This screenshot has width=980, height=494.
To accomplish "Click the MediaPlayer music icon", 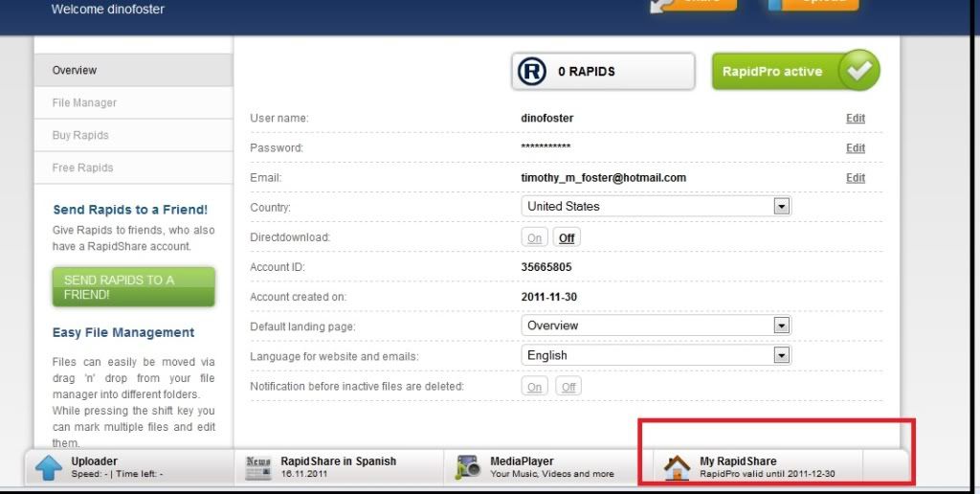I will pos(467,468).
